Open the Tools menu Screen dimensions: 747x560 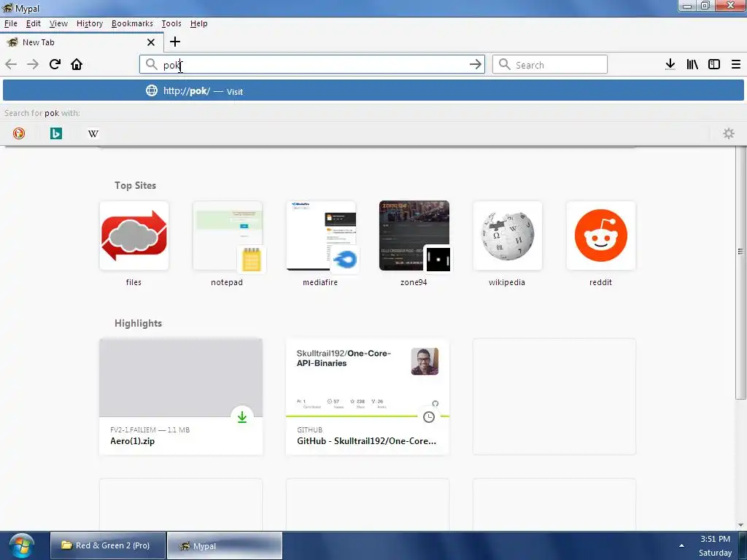pos(171,23)
